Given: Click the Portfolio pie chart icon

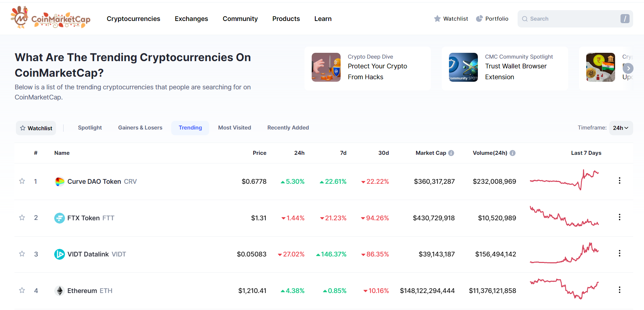Looking at the screenshot, I should 479,18.
